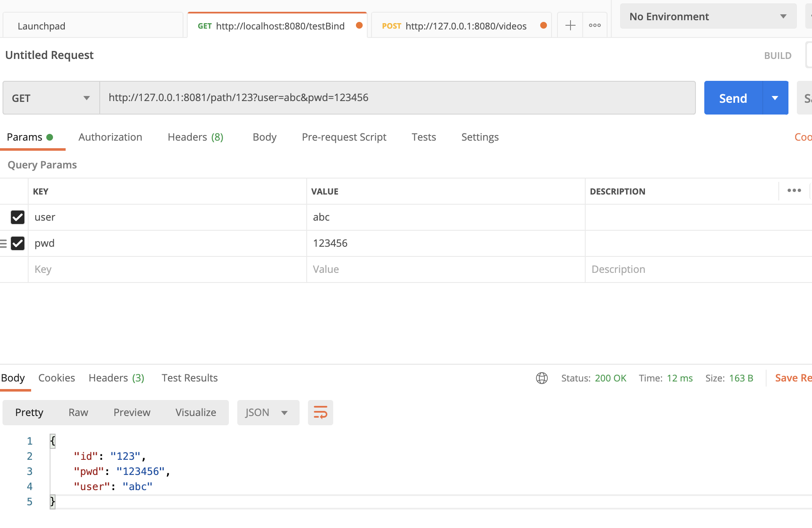
Task: Click inside the request URL field
Action: click(x=379, y=98)
